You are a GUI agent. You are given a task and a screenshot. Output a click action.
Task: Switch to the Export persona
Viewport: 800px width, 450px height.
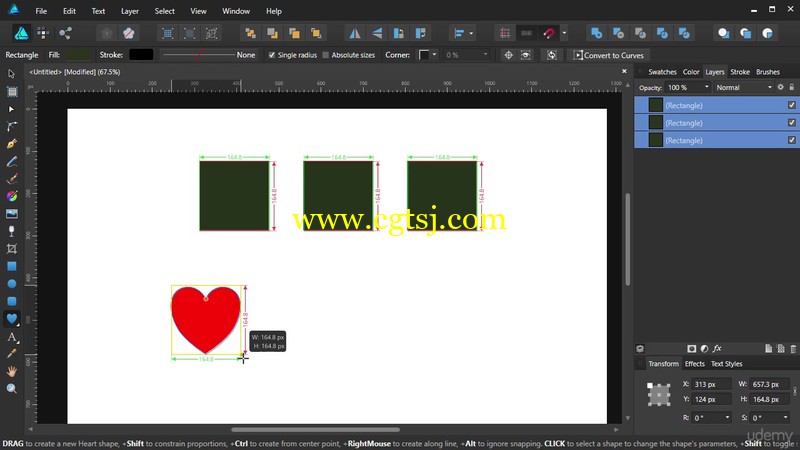[65, 33]
